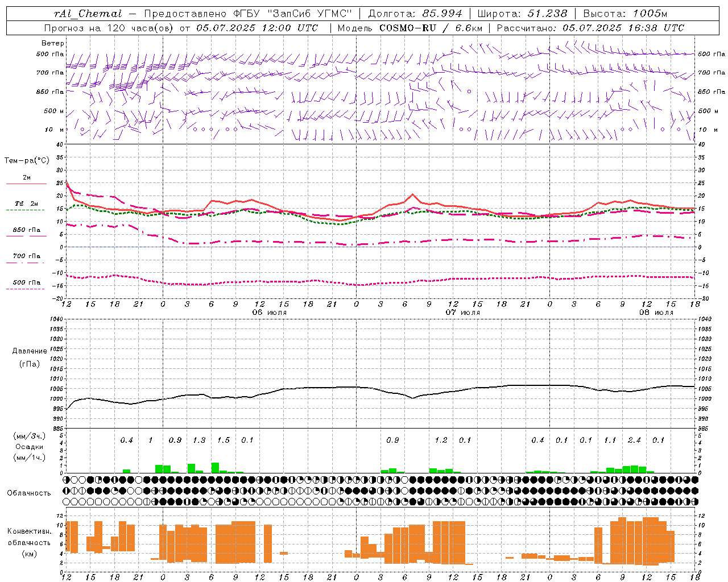
Task: Click the 1.3 precipitation total value
Action: [199, 440]
